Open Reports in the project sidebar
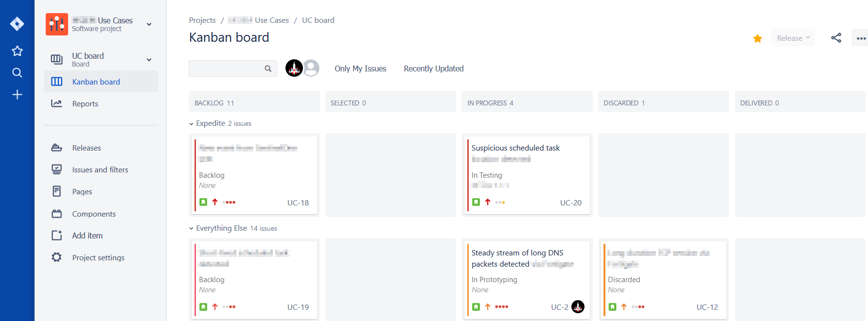 point(85,103)
